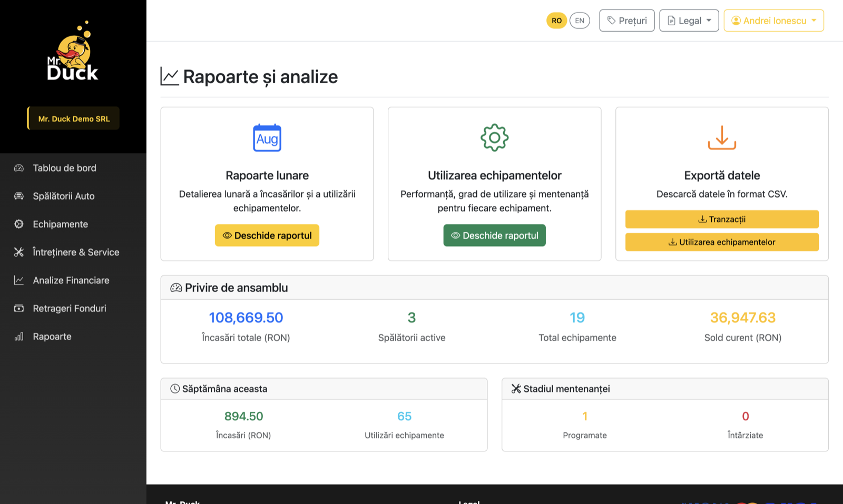
Task: Switch language to EN
Action: pos(580,21)
